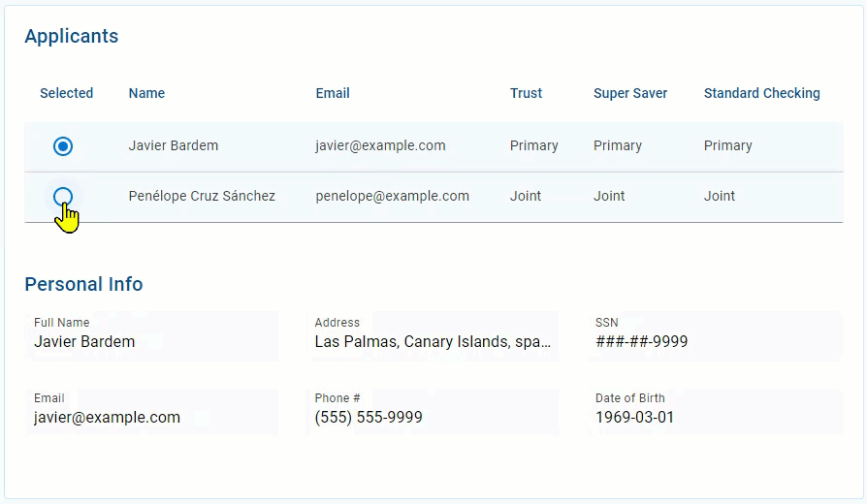Click the Selected column header

(66, 93)
